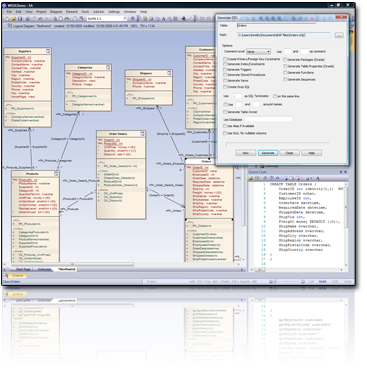The height and width of the screenshot is (368, 367).
Task: Click the font 'A' icon in Source Code toolbar
Action: point(318,178)
